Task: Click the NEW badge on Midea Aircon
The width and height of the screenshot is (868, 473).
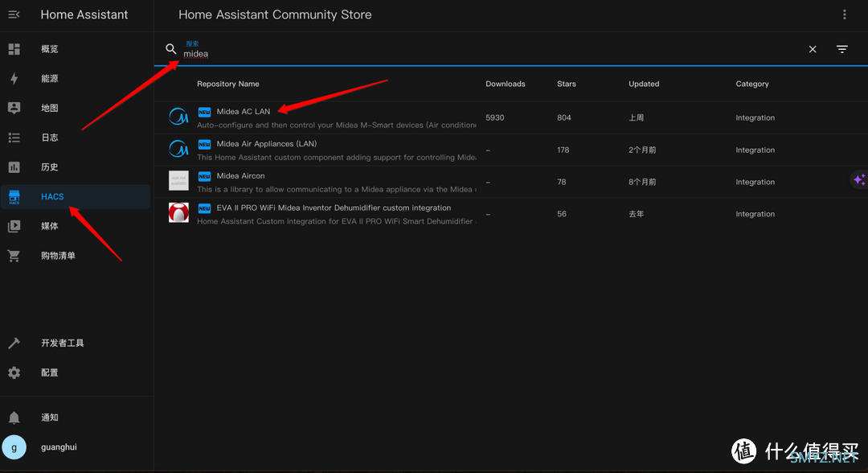Action: pos(204,176)
